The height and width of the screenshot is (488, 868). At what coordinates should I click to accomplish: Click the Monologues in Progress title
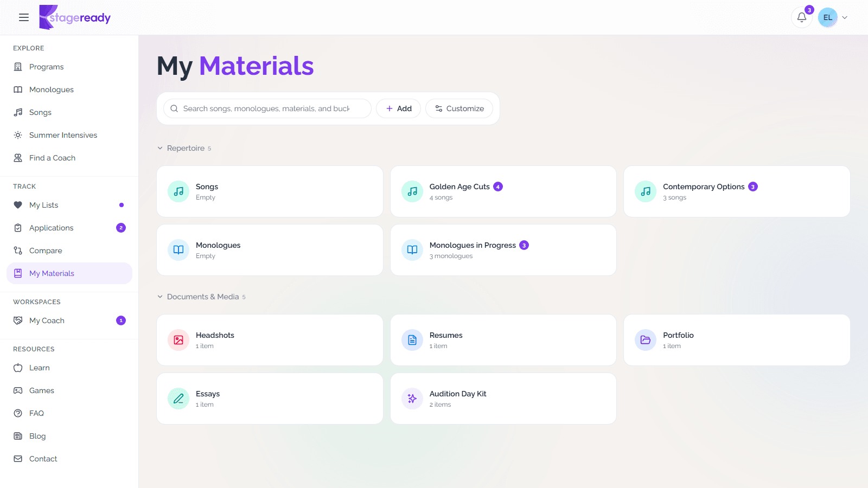[x=473, y=245]
